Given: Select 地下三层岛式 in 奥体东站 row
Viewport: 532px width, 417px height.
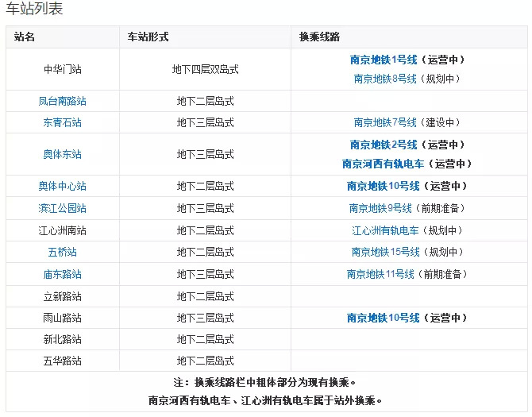Looking at the screenshot, I should 206,154.
